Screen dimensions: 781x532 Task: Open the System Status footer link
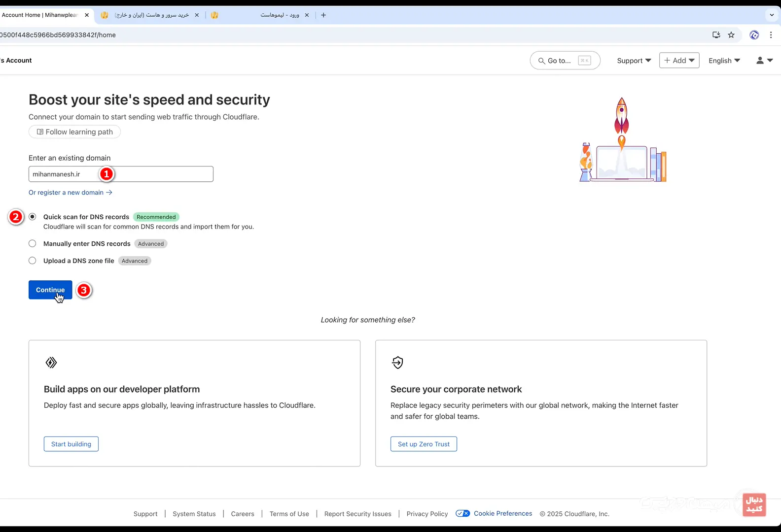pyautogui.click(x=194, y=514)
